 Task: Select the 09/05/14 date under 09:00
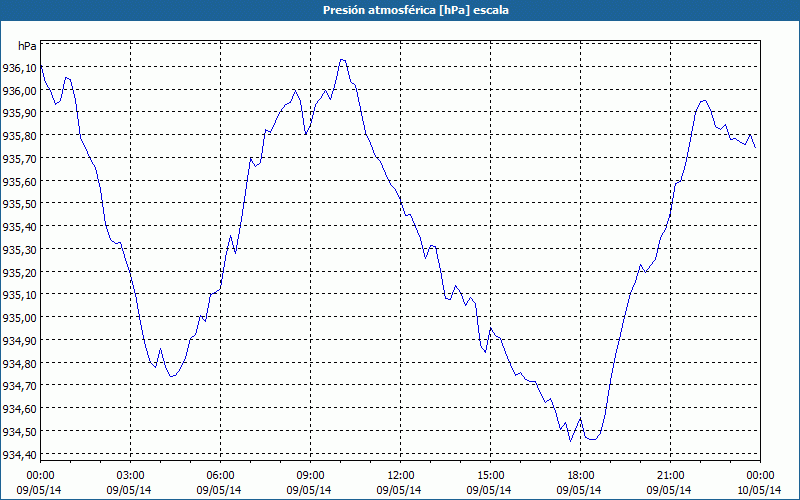pyautogui.click(x=309, y=490)
